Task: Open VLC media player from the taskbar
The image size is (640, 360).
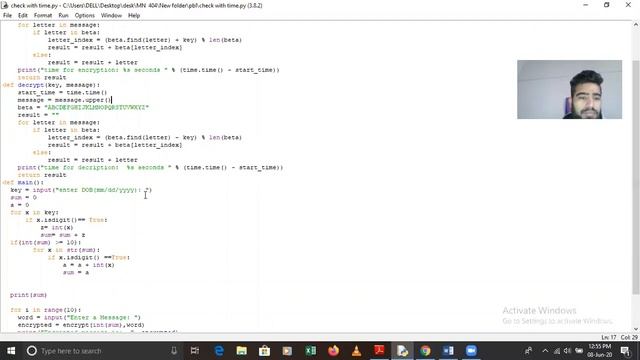Action: pyautogui.click(x=356, y=351)
